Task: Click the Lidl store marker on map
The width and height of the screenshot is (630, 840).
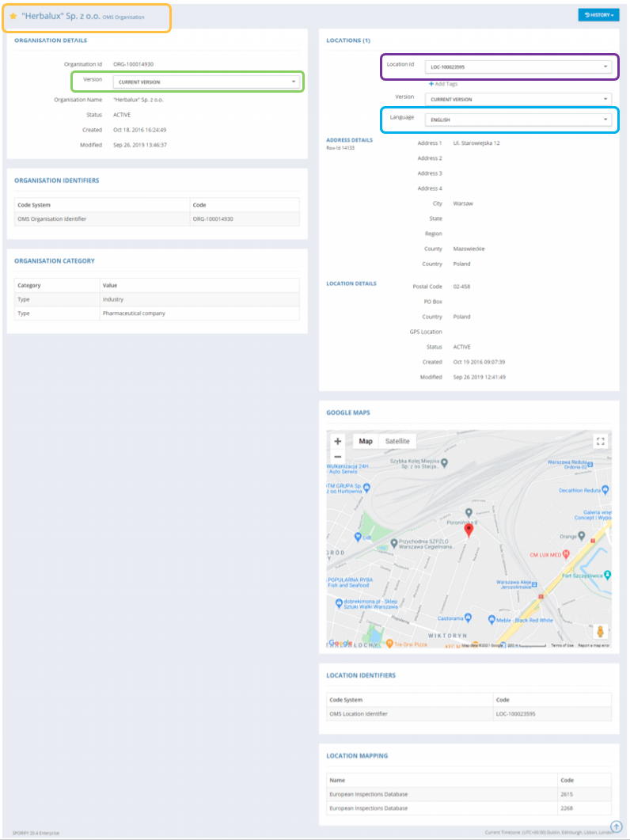Action: coord(359,536)
